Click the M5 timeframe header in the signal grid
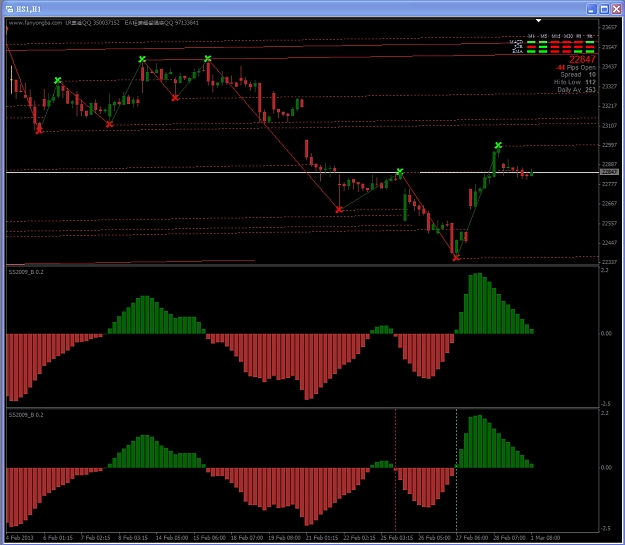 pos(543,36)
